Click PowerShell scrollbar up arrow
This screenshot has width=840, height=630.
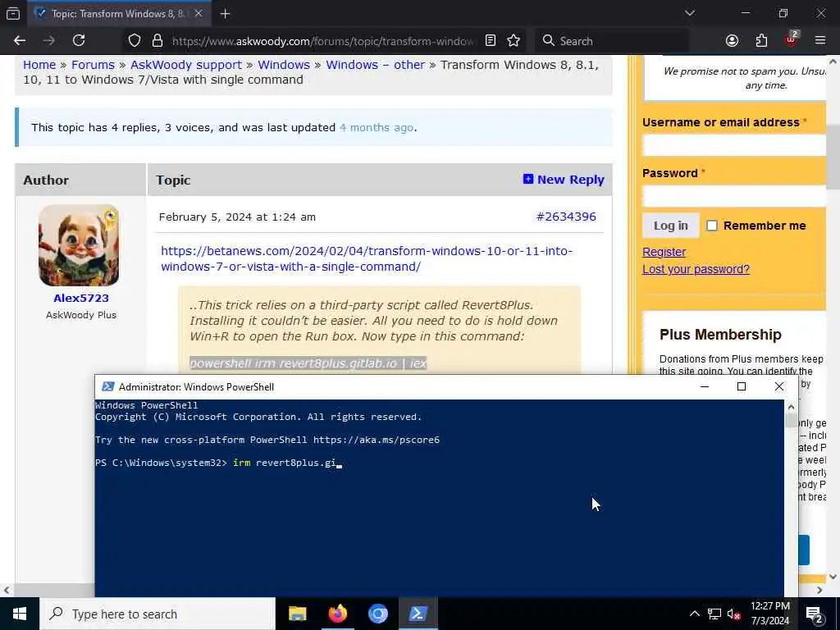point(791,407)
